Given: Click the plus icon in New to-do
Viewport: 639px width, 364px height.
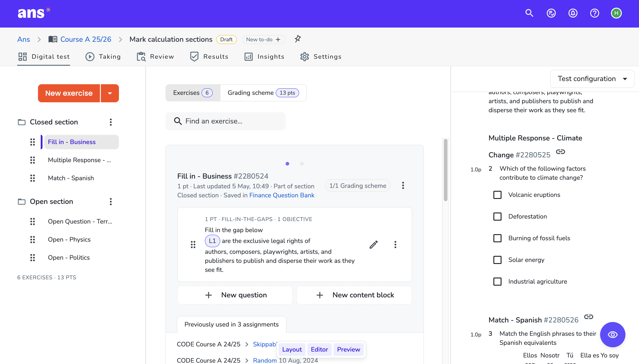Looking at the screenshot, I should [278, 40].
